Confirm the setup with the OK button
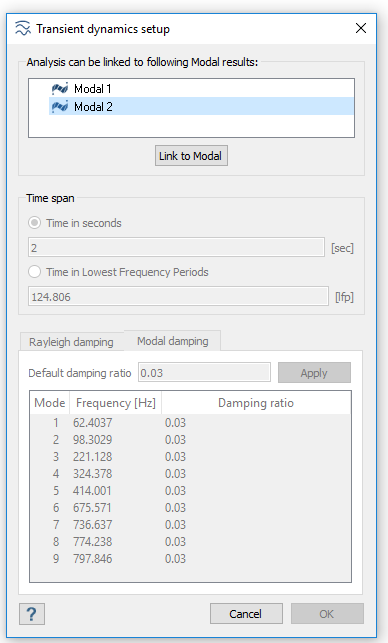The height and width of the screenshot is (643, 388). click(327, 614)
